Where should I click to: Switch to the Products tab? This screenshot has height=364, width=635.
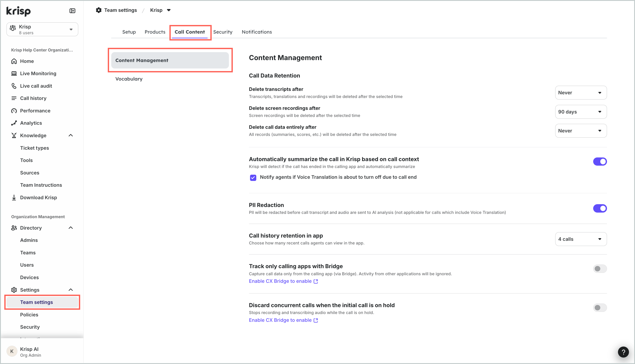(x=155, y=32)
